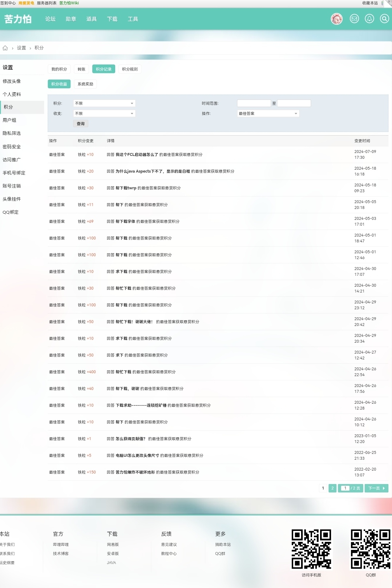Open the footer JAVA download link

(x=112, y=563)
